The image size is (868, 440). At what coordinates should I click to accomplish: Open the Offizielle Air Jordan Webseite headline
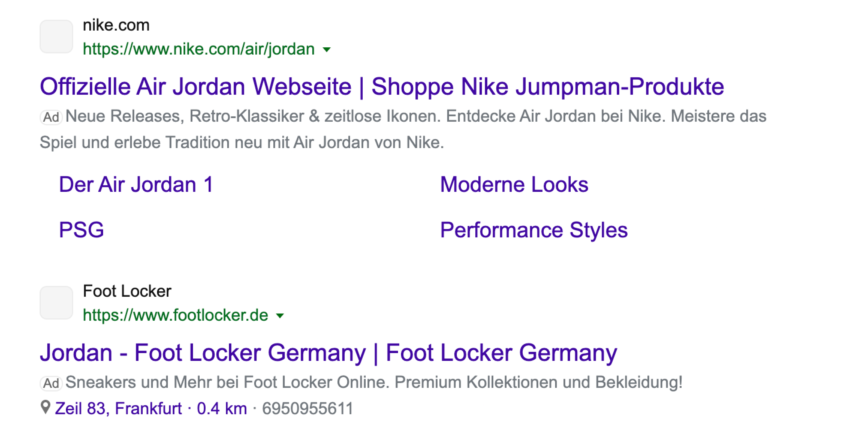click(x=382, y=87)
